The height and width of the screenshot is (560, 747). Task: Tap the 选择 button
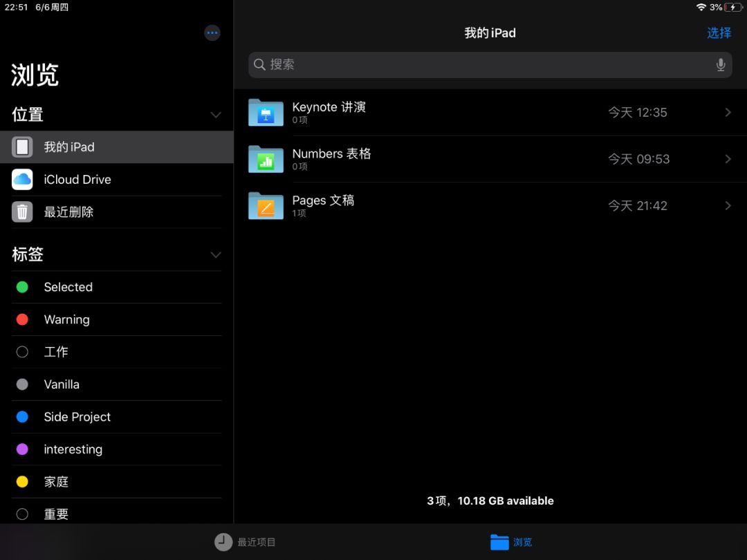pos(719,32)
